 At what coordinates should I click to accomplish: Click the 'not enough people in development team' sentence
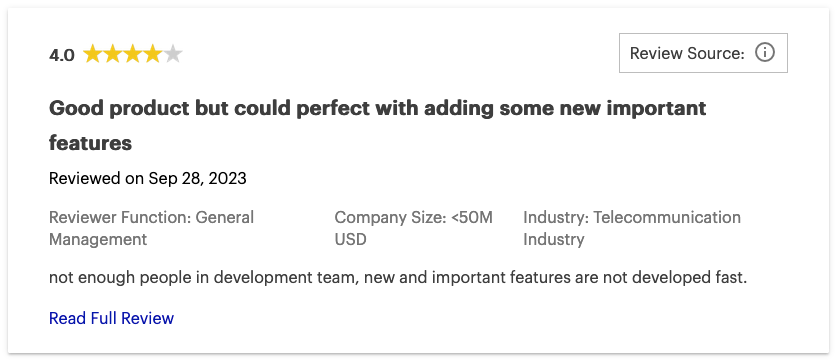(204, 278)
